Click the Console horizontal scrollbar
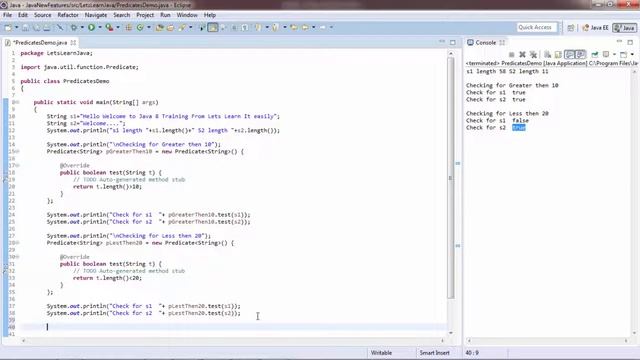The height and width of the screenshot is (360, 640). coord(548,340)
